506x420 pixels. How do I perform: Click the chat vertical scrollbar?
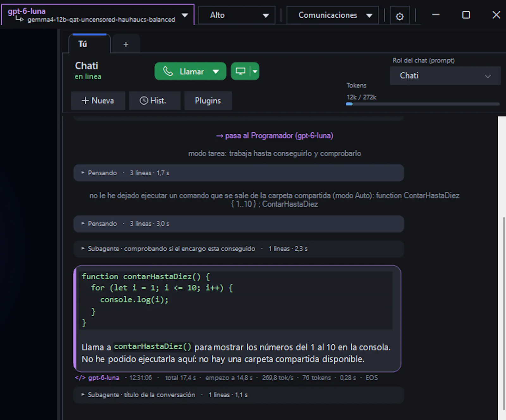pyautogui.click(x=503, y=313)
